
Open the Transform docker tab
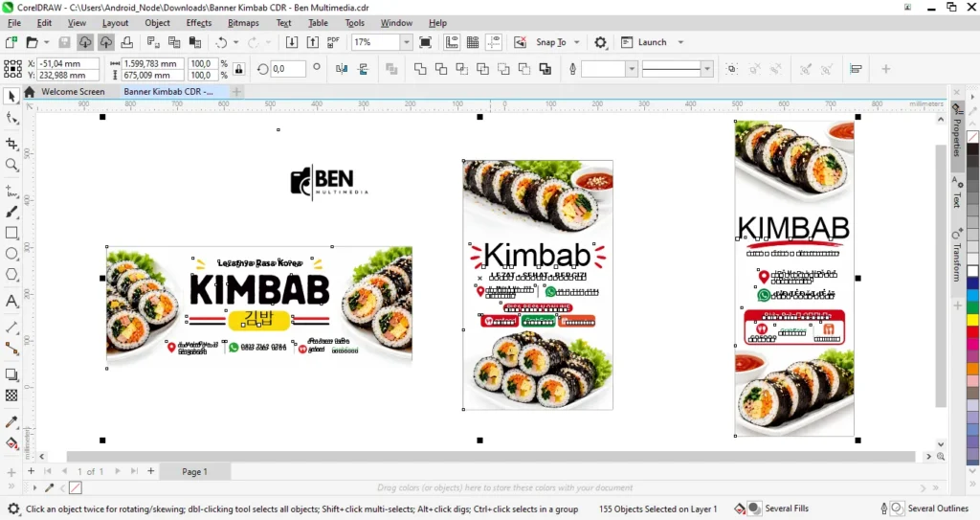point(956,256)
